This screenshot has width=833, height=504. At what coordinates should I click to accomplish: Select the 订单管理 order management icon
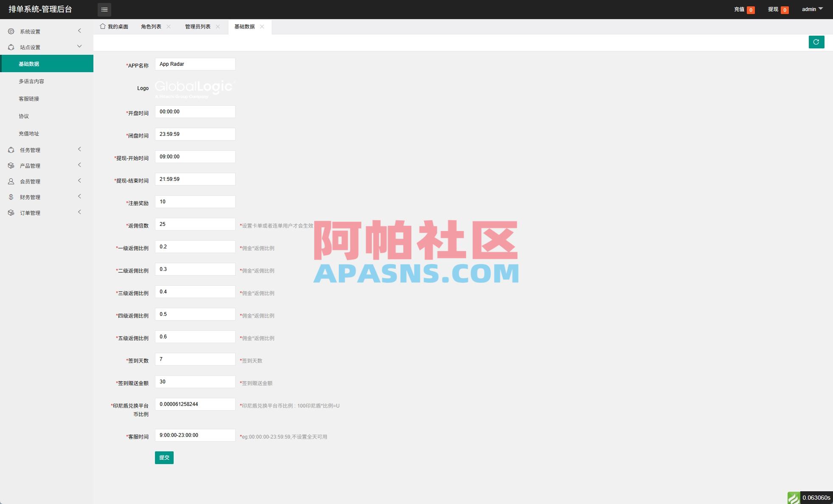(11, 212)
